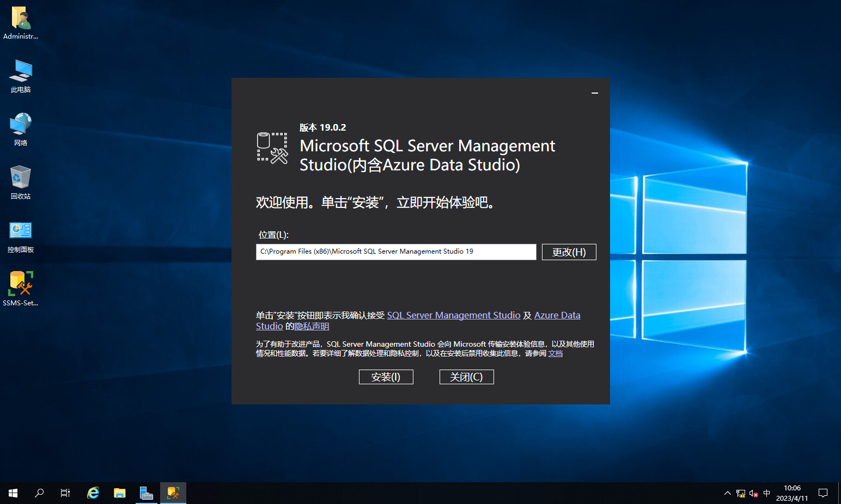
Task: Open the privacy statement (隐私声明) link
Action: click(312, 326)
